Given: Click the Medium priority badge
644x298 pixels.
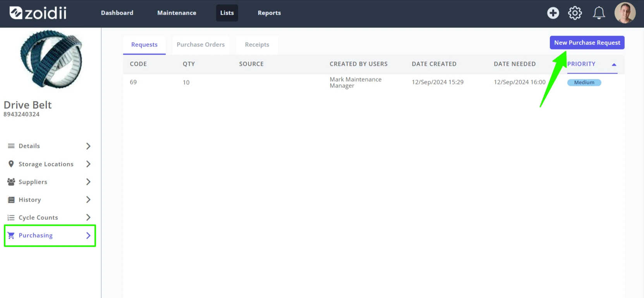Looking at the screenshot, I should click(x=584, y=82).
